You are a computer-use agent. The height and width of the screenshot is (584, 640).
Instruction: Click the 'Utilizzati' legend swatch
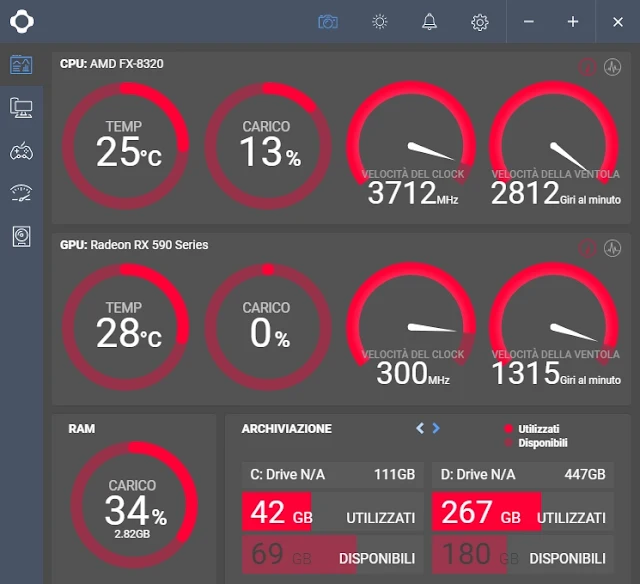click(x=509, y=429)
